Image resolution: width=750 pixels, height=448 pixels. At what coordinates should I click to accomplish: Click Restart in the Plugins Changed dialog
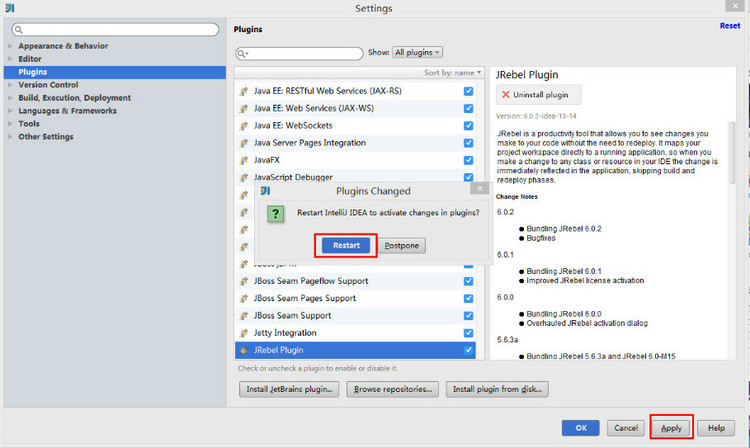tap(346, 245)
